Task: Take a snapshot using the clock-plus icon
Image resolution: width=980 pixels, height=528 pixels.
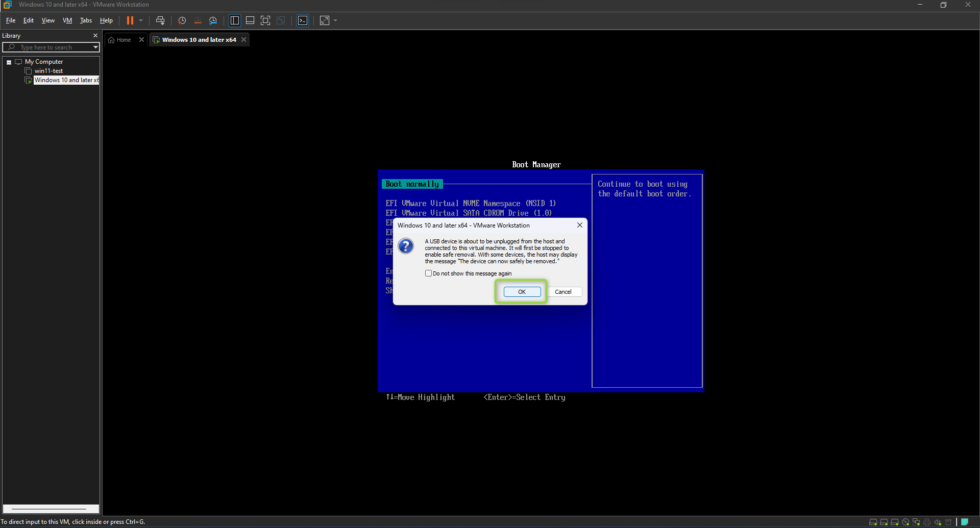Action: pos(182,20)
